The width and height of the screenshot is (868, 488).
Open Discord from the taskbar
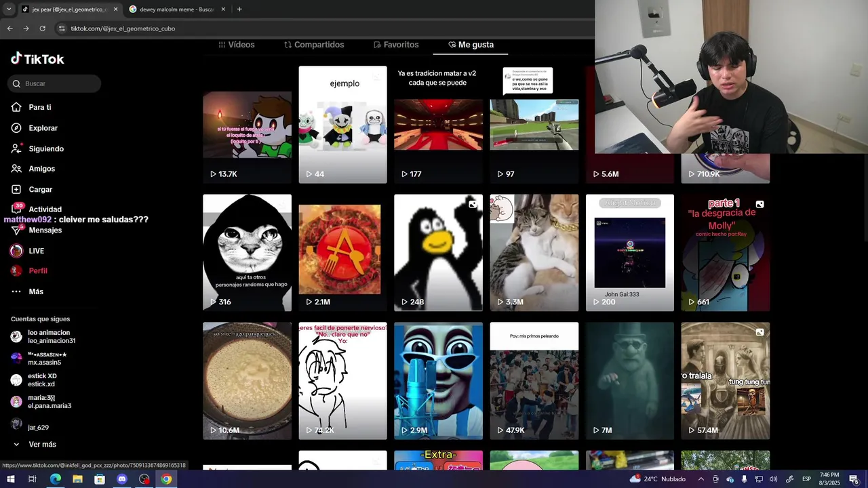(122, 479)
